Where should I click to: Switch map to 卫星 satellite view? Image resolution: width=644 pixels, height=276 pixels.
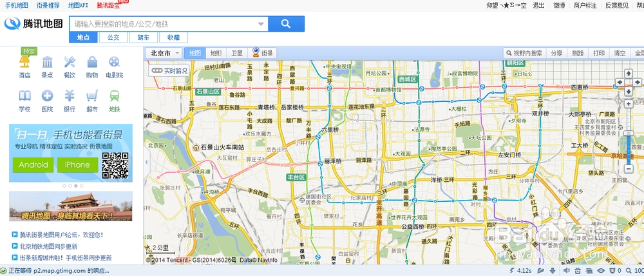click(237, 53)
